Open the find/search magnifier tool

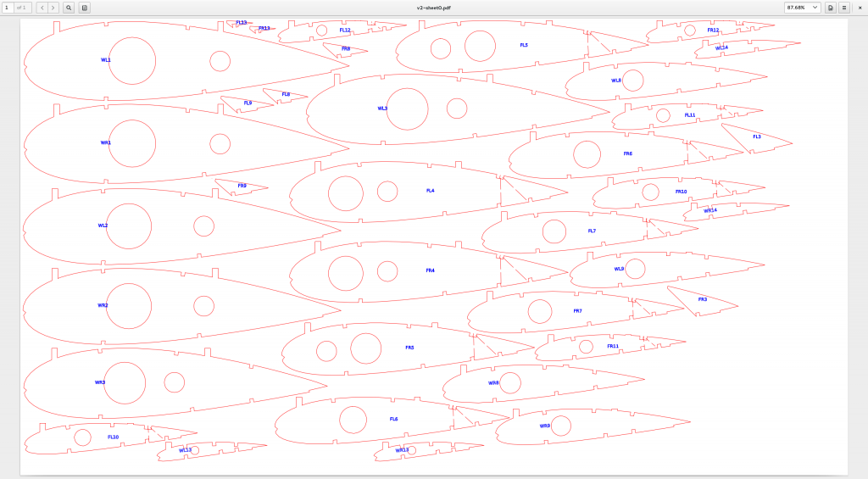tap(69, 8)
